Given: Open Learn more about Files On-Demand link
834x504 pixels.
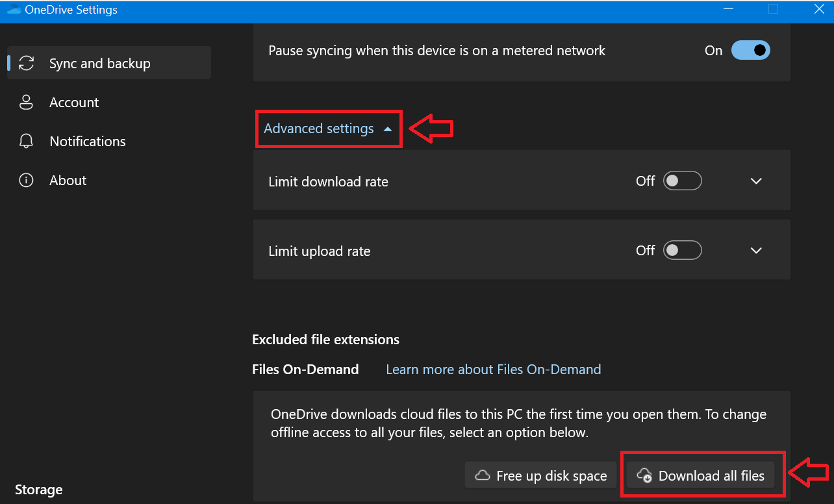Looking at the screenshot, I should [494, 369].
